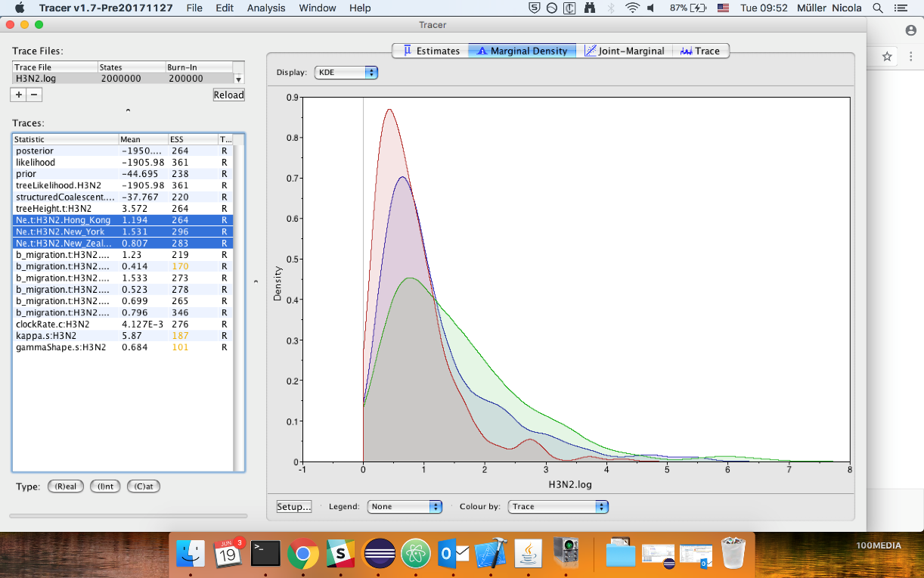This screenshot has width=924, height=578.
Task: Open the Trash in the dock
Action: 733,554
